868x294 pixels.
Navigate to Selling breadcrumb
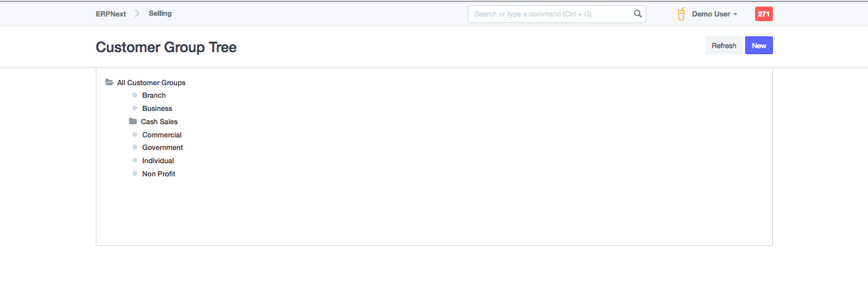click(160, 13)
